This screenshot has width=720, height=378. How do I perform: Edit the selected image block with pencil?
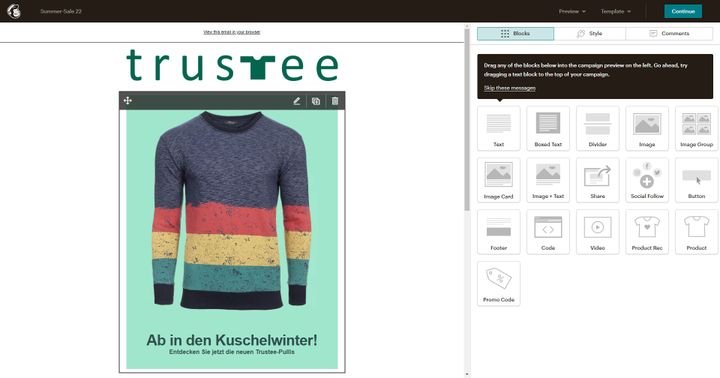pyautogui.click(x=297, y=101)
